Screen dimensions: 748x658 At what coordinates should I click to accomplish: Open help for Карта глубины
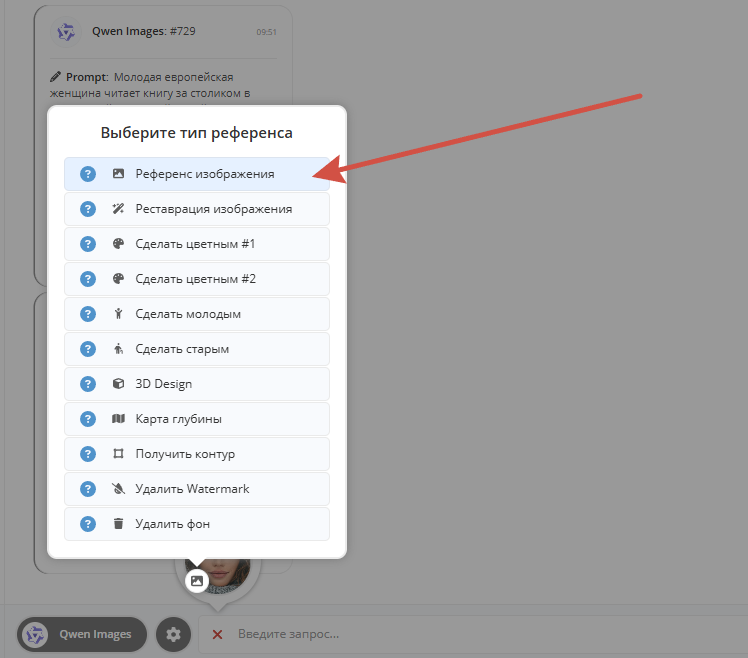tap(88, 419)
